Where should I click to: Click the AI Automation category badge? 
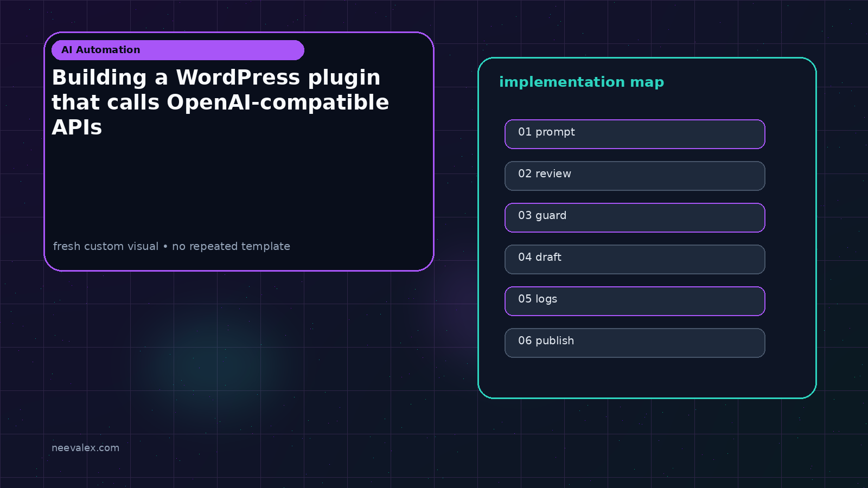point(178,50)
